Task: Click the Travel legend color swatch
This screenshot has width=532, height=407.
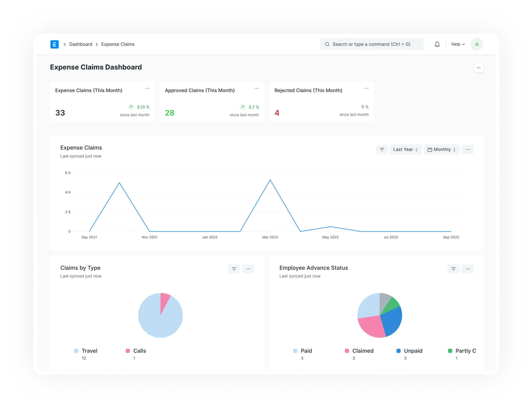Action: click(76, 351)
